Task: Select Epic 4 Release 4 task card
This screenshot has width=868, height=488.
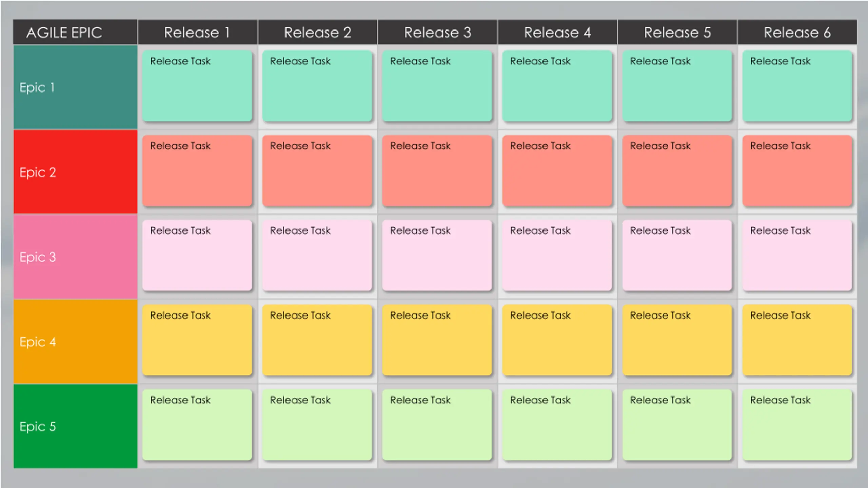Action: [x=557, y=340]
